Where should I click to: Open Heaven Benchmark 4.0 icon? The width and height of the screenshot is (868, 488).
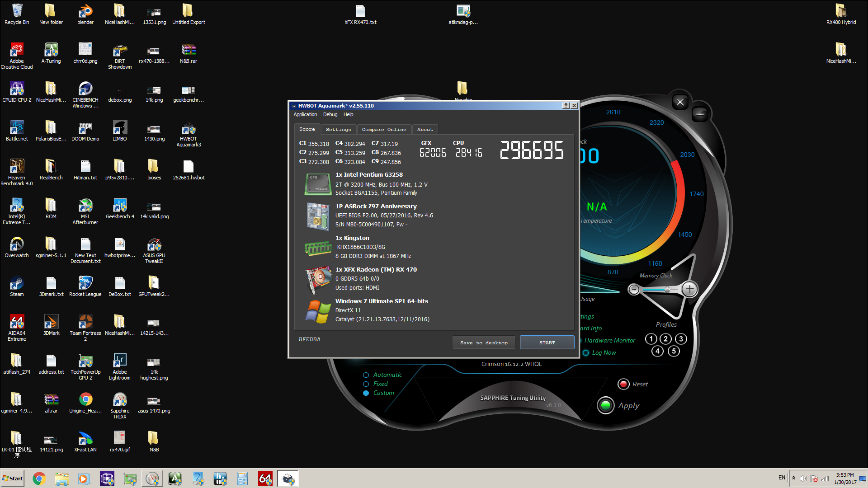pyautogui.click(x=17, y=173)
